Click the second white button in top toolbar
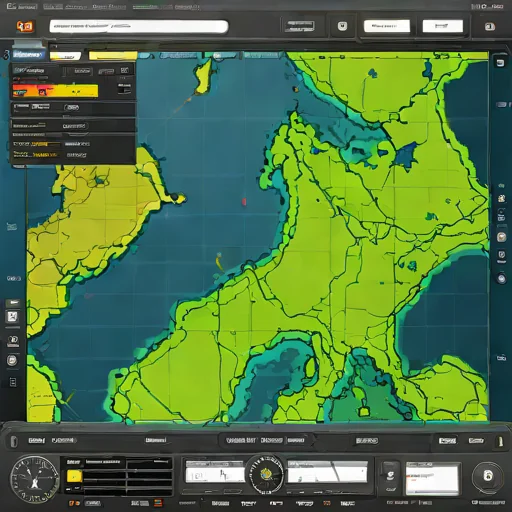 tap(443, 26)
